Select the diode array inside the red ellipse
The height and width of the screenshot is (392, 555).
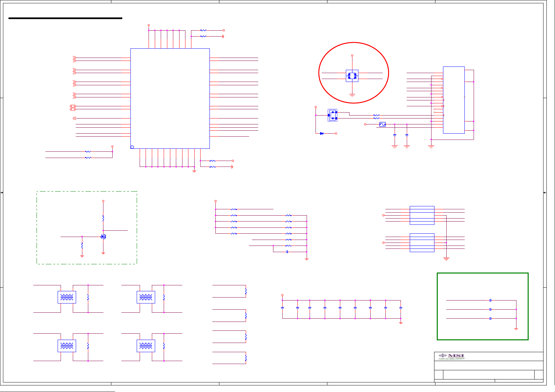click(352, 76)
